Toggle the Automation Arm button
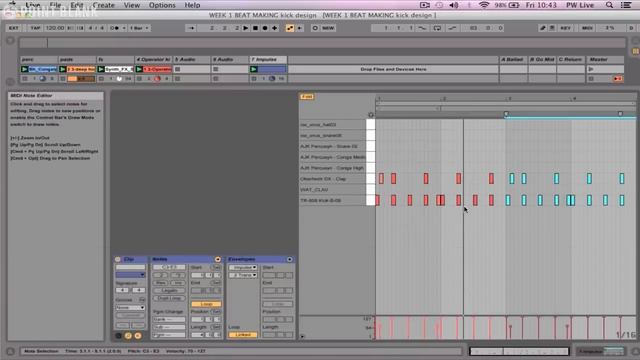The image size is (640, 360). click(x=290, y=28)
